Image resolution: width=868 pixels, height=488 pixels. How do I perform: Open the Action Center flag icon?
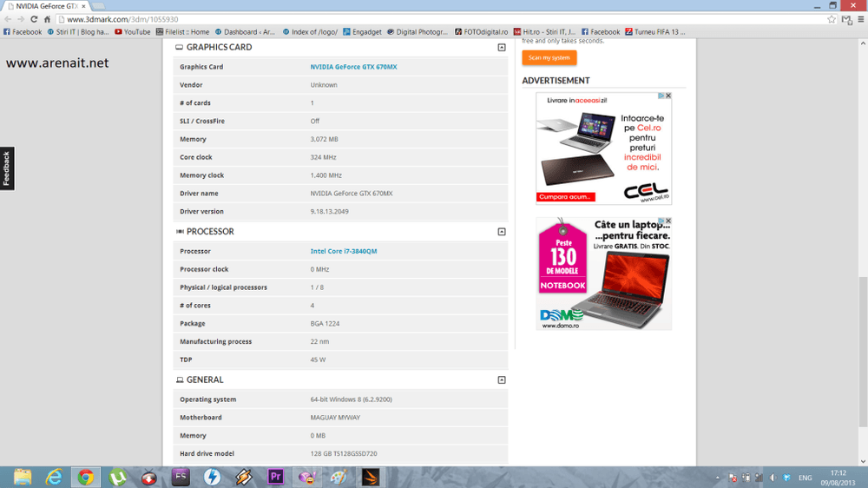click(x=733, y=478)
